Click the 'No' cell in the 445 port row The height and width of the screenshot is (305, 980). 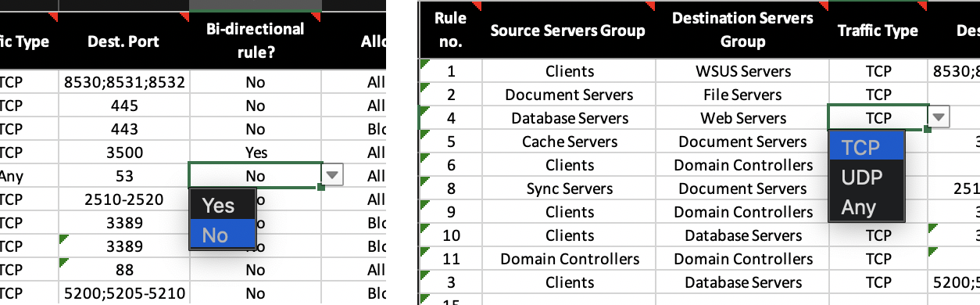(255, 106)
